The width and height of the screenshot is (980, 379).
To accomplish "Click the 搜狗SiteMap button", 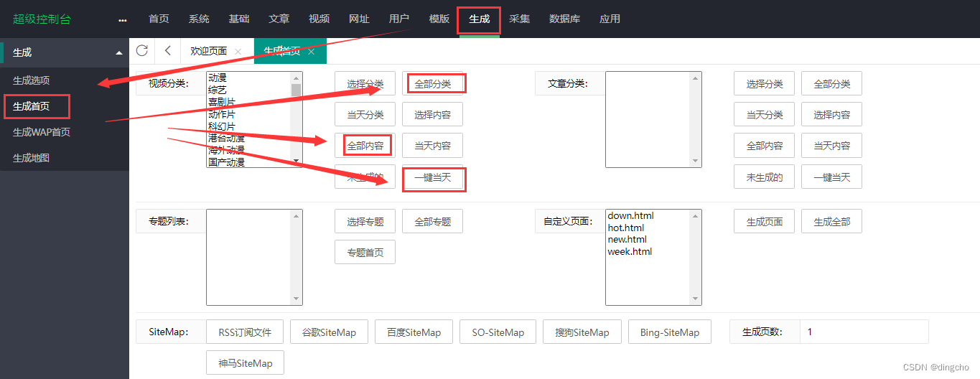I will pos(582,332).
